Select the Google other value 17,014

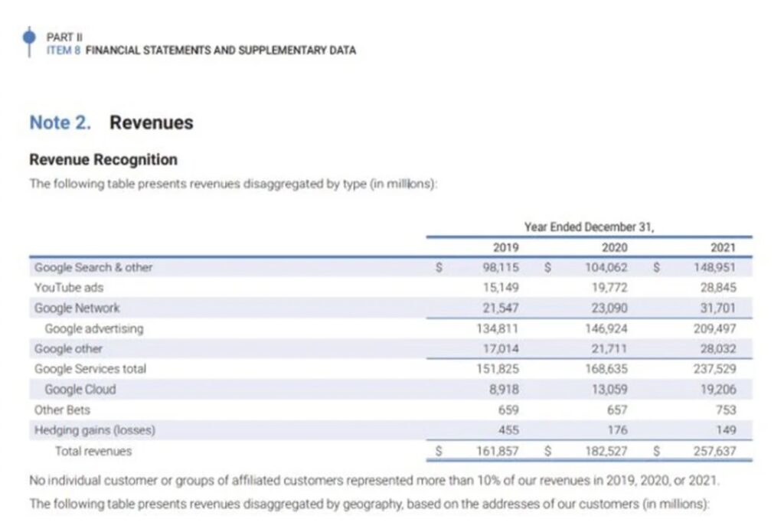501,349
